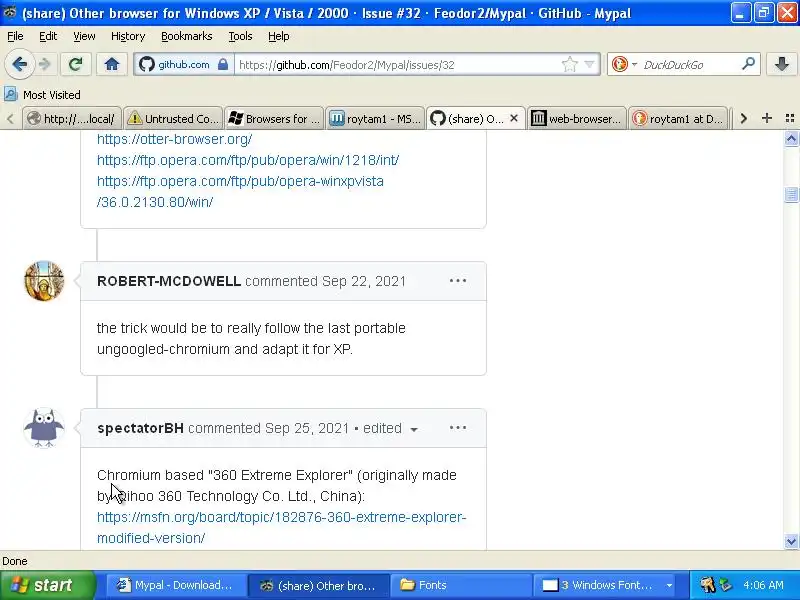
Task: Open the Sep 22, 2021 comment timestamp
Action: coord(364,281)
